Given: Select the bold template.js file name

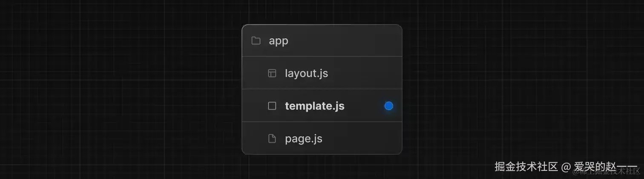Looking at the screenshot, I should (314, 106).
